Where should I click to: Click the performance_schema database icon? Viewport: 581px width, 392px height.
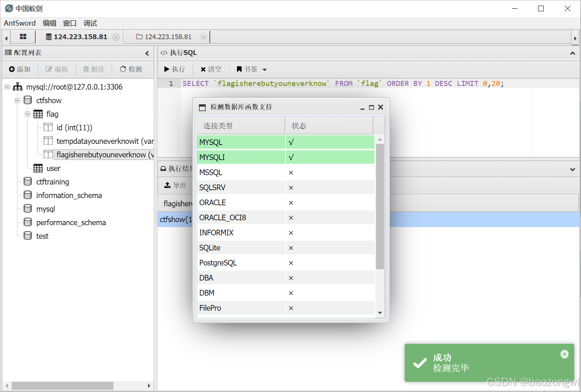(28, 222)
